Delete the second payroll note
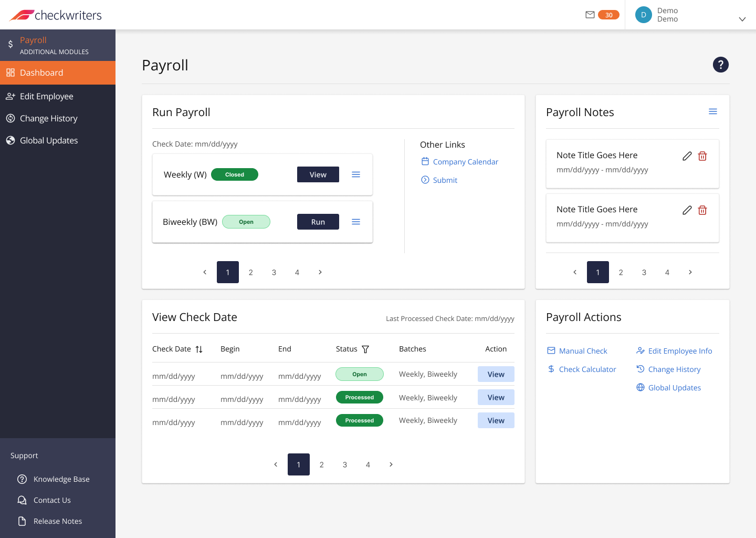Screen dimensions: 756x538 pyautogui.click(x=702, y=210)
